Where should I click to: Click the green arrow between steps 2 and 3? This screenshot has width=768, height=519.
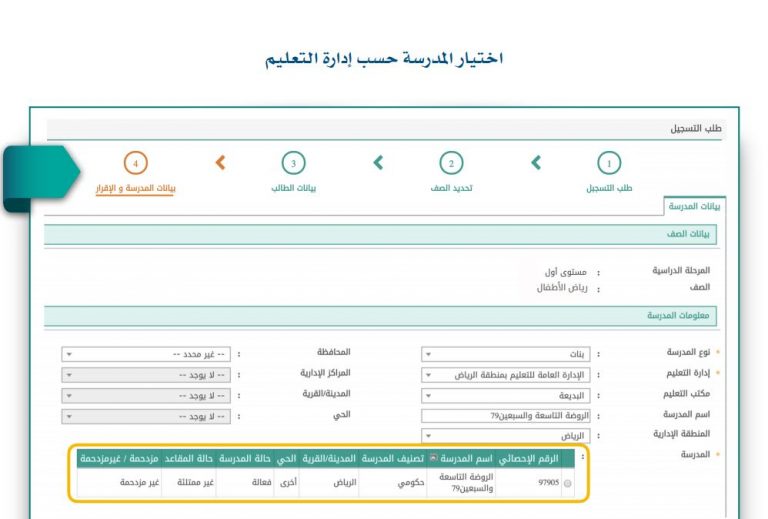[x=378, y=163]
